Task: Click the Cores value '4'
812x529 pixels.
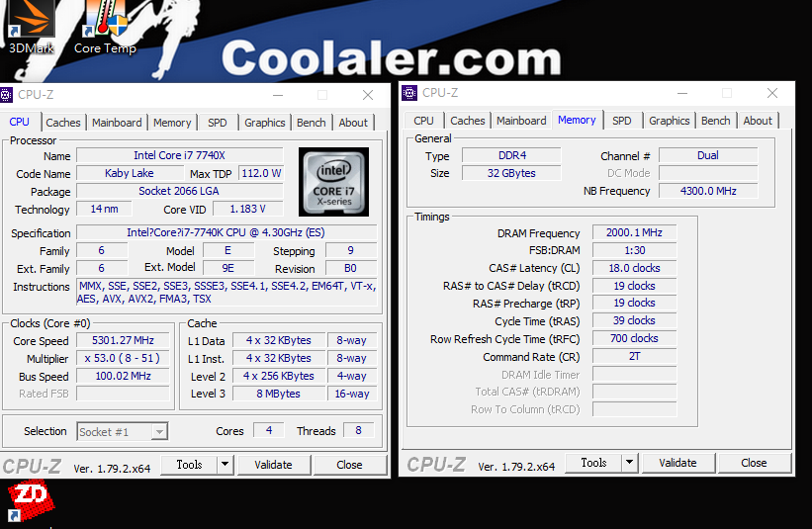Action: [269, 431]
